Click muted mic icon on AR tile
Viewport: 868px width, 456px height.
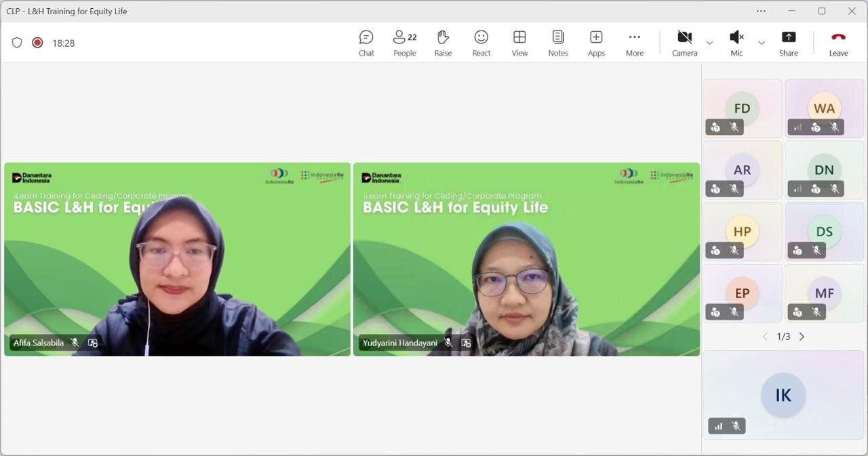click(x=734, y=189)
